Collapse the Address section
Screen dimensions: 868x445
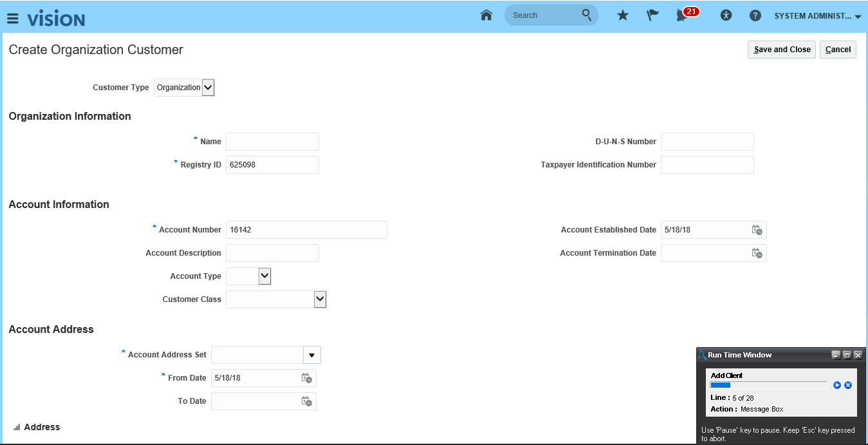15,427
